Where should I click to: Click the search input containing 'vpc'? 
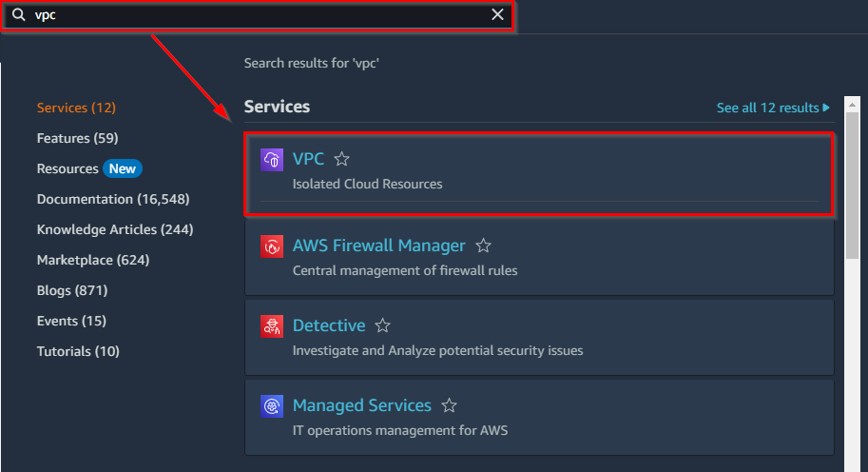coord(257,15)
